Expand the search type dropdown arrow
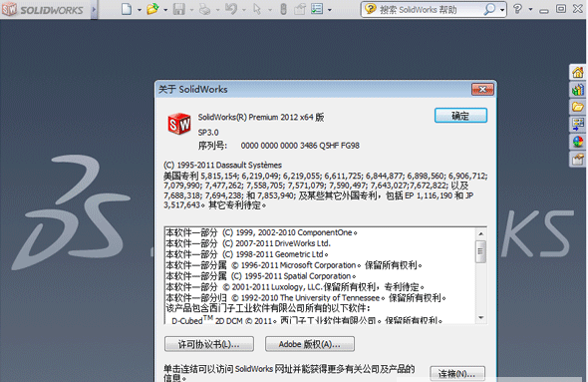 click(x=501, y=10)
